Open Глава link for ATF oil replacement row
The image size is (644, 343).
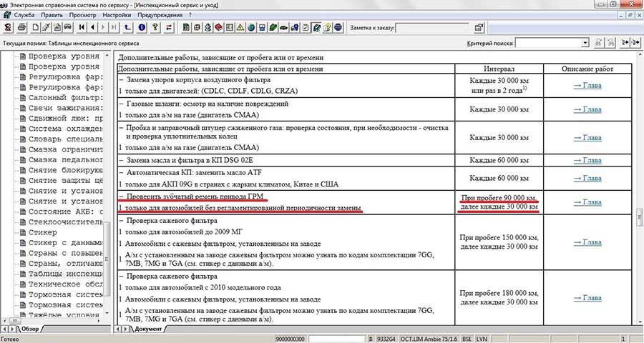[x=587, y=178]
